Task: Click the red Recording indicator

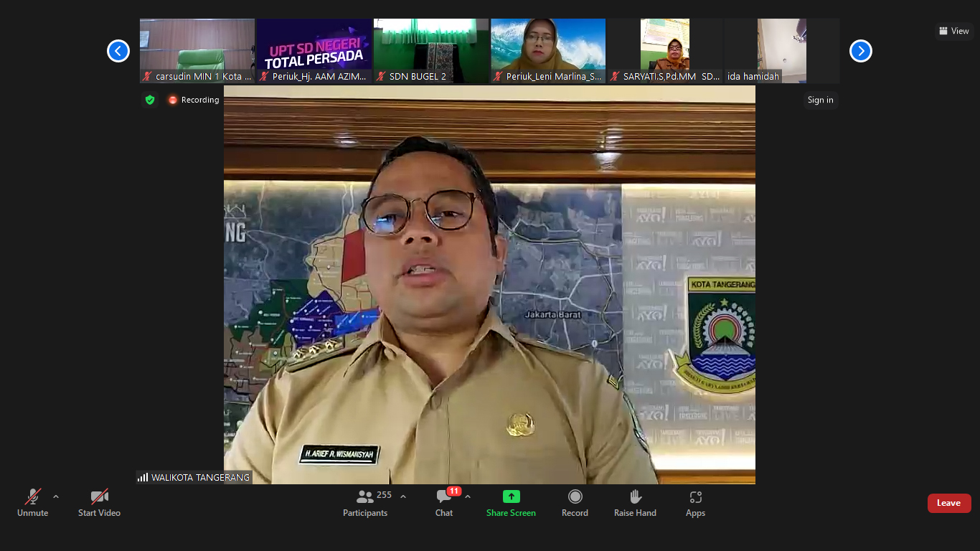Action: pos(194,100)
